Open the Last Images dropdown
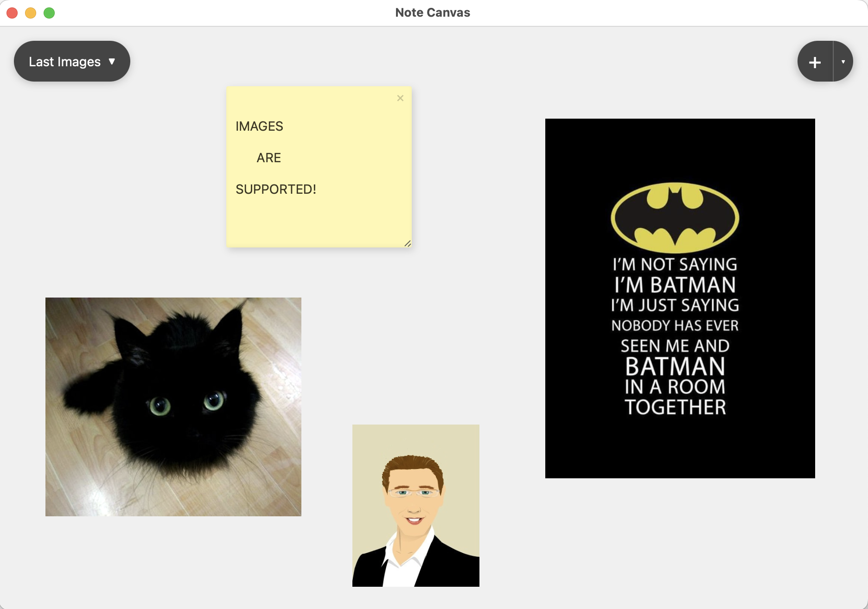Viewport: 868px width, 609px height. pos(72,61)
